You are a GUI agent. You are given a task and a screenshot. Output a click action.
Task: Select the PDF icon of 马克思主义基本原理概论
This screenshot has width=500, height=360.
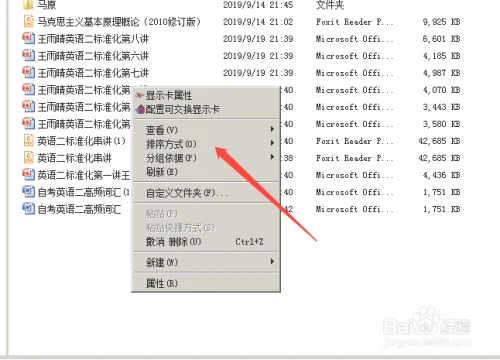pyautogui.click(x=29, y=21)
